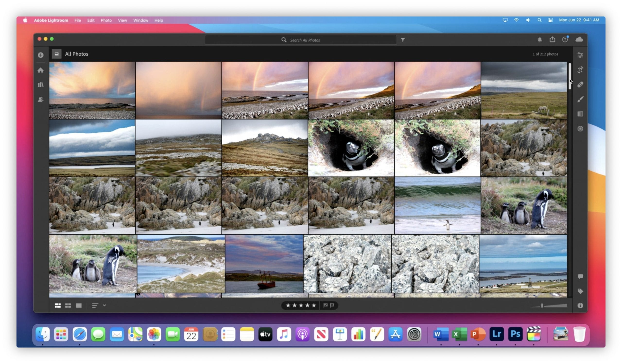Select the Crop & Rotate tool
Image resolution: width=622 pixels, height=364 pixels.
pyautogui.click(x=580, y=70)
